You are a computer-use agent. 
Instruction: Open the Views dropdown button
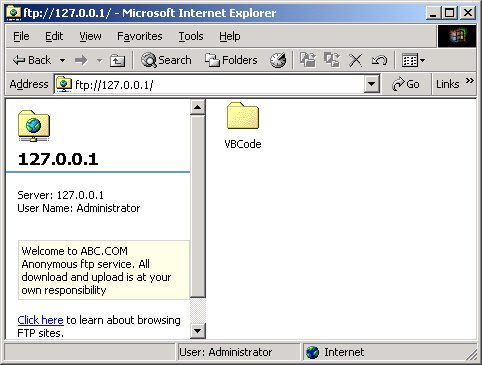coord(413,61)
